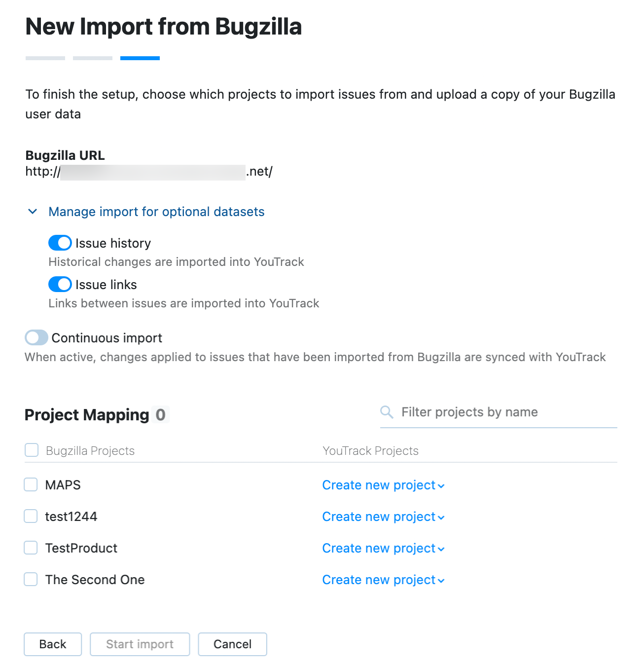Check the checkbox for test1244
Screen dimensions: 644x667
pyautogui.click(x=31, y=516)
